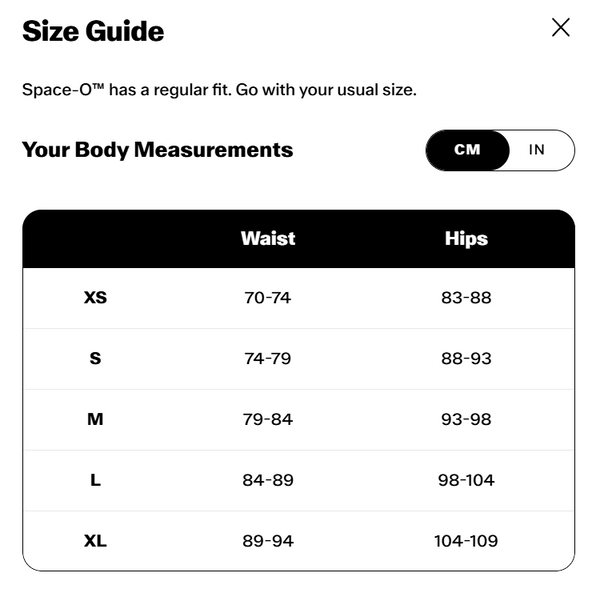The height and width of the screenshot is (600, 600).
Task: Click the 84-89 waist cell
Action: tap(268, 480)
